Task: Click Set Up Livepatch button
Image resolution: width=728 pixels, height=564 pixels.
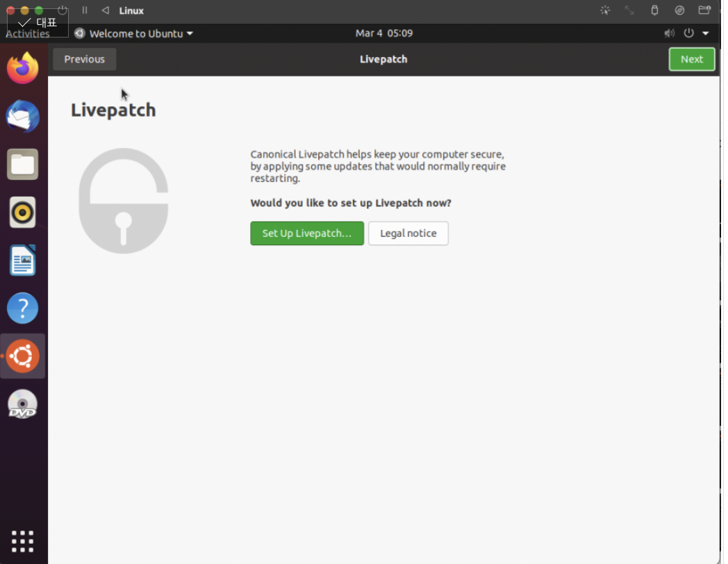Action: (307, 233)
